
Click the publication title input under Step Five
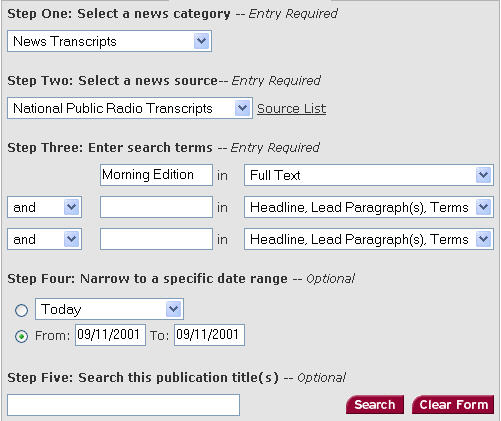(123, 405)
